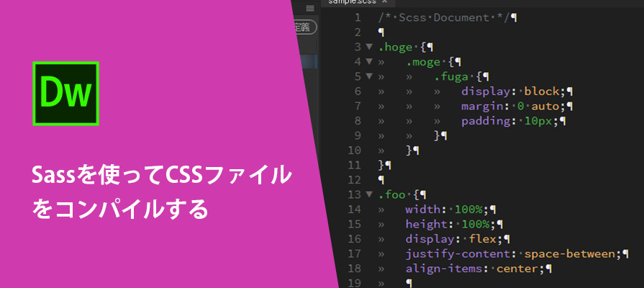Screen dimensions: 644x288
Task: Click the align-items property name
Action: tap(443, 269)
